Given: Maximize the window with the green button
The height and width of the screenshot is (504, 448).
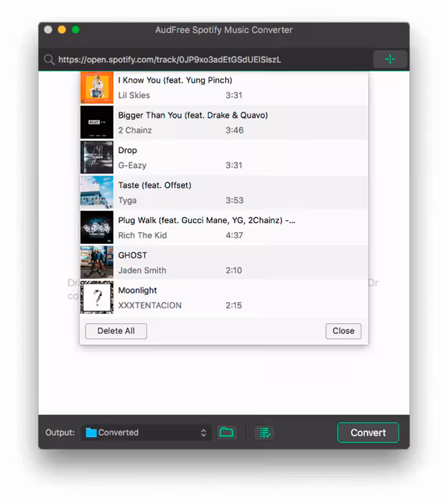Looking at the screenshot, I should [76, 30].
